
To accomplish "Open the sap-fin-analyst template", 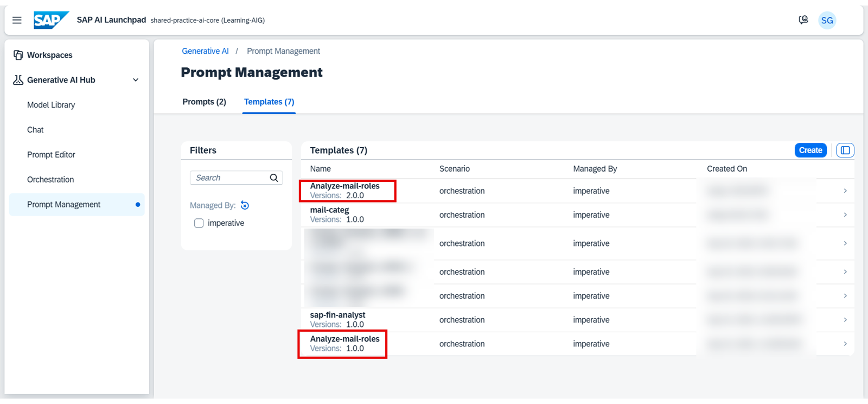I will tap(337, 315).
